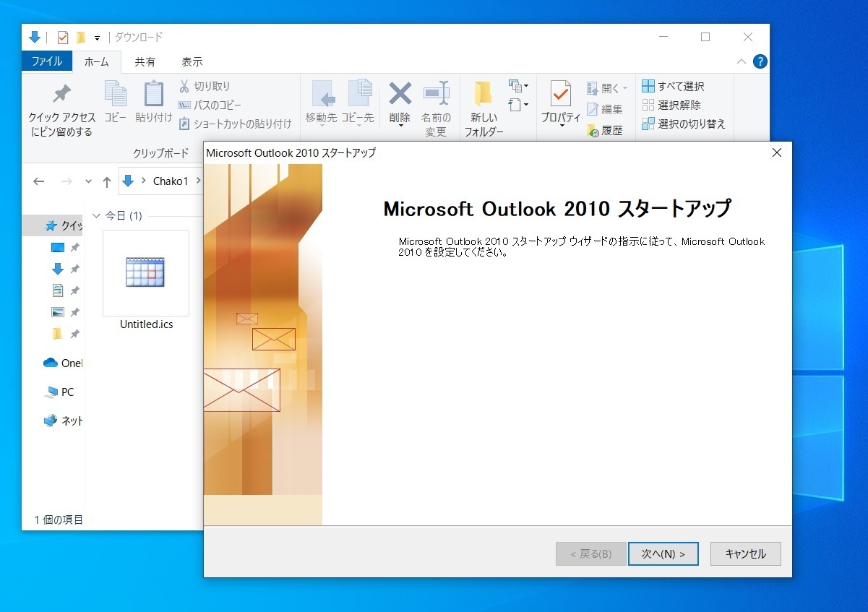Image resolution: width=868 pixels, height=612 pixels.
Task: Click Select All (すべて選択)
Action: click(x=673, y=86)
